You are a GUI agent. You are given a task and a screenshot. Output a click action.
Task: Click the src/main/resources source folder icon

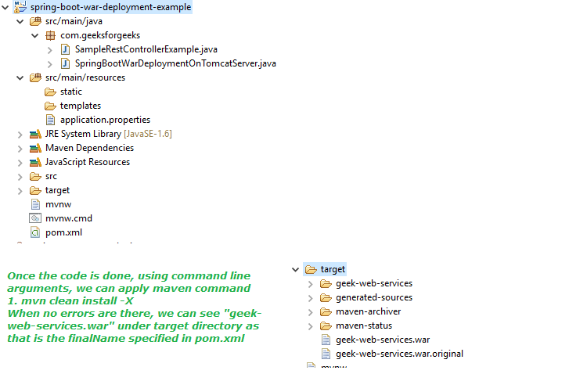click(x=35, y=77)
